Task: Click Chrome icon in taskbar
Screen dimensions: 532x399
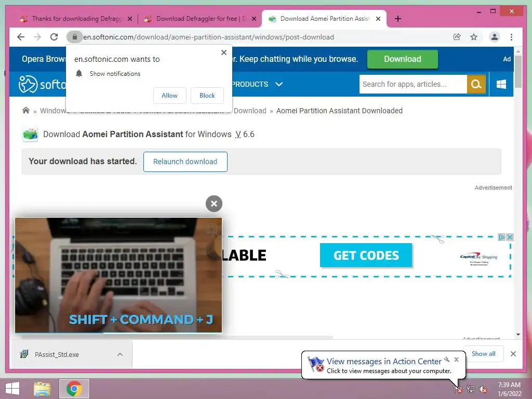Action: pos(74,389)
